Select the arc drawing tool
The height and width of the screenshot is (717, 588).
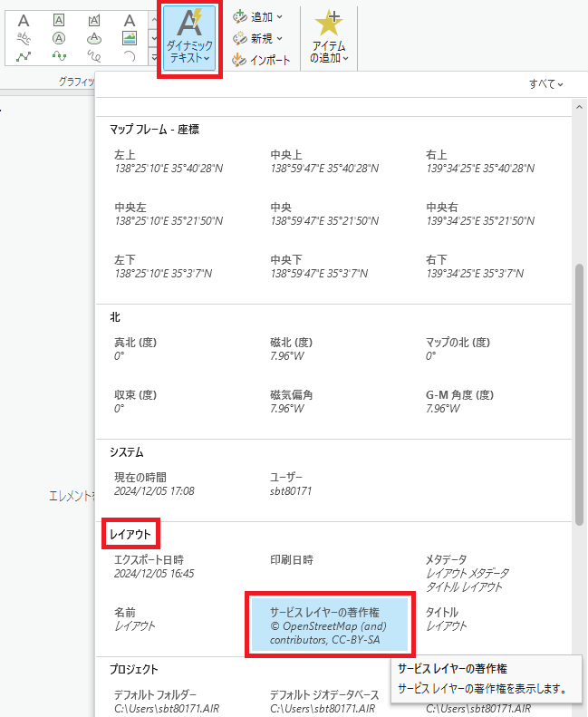tap(130, 57)
